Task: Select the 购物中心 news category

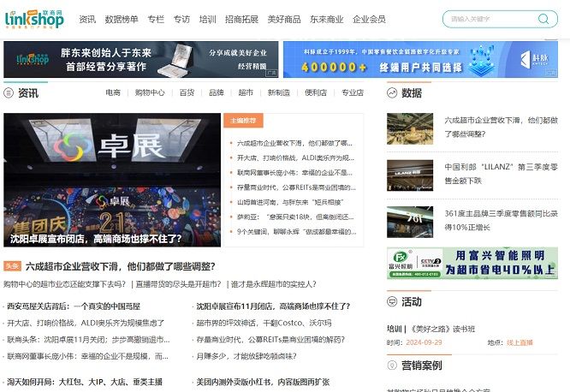Action: [x=150, y=92]
